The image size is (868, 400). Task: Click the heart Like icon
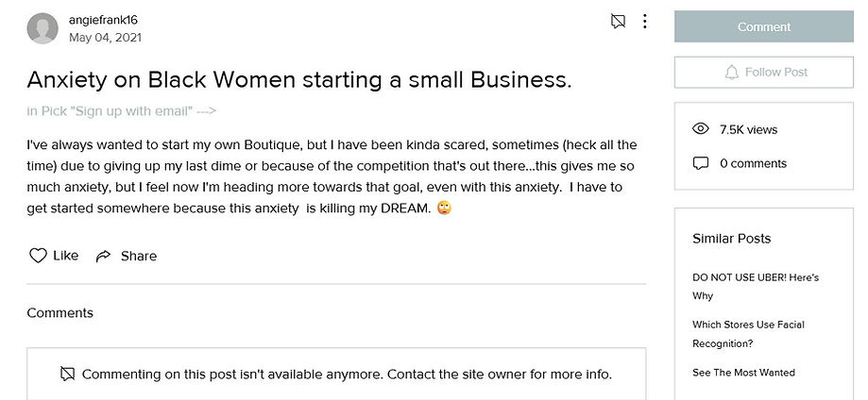[x=38, y=256]
